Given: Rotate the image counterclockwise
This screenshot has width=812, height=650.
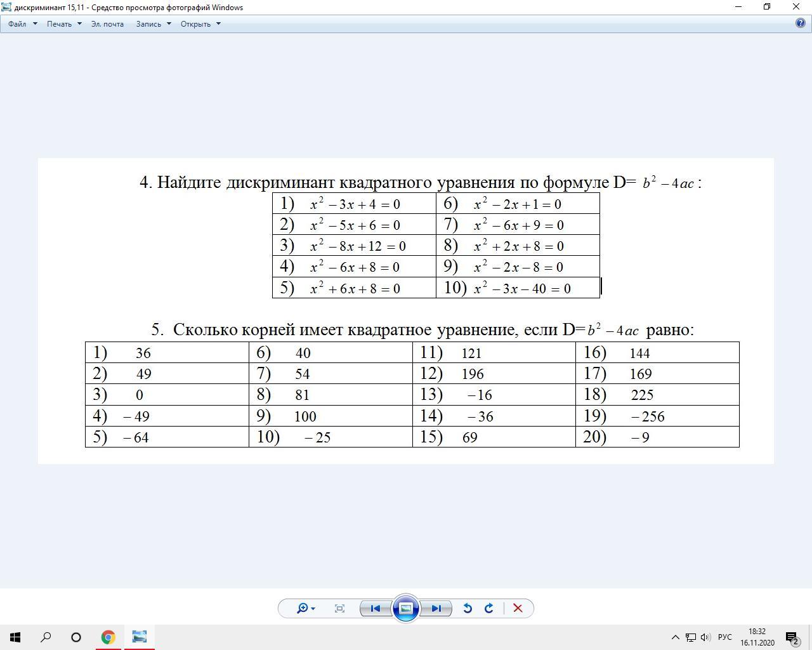Looking at the screenshot, I should tap(468, 608).
